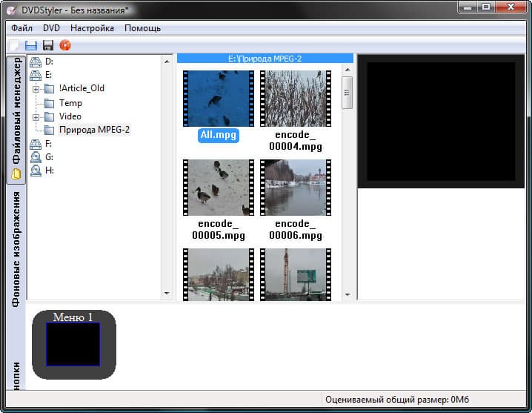Open the Помощь menu

(x=142, y=28)
